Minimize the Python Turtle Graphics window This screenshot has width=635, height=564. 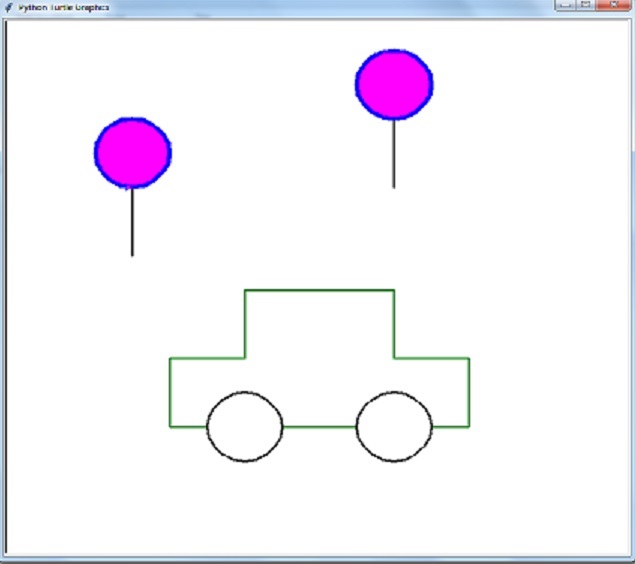click(565, 5)
